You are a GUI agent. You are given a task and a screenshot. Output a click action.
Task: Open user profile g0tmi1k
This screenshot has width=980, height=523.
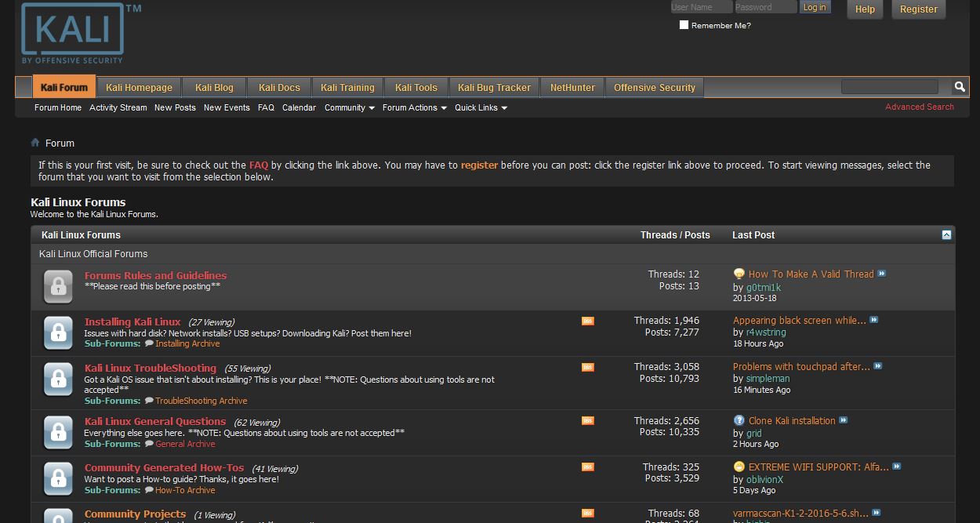pyautogui.click(x=764, y=287)
